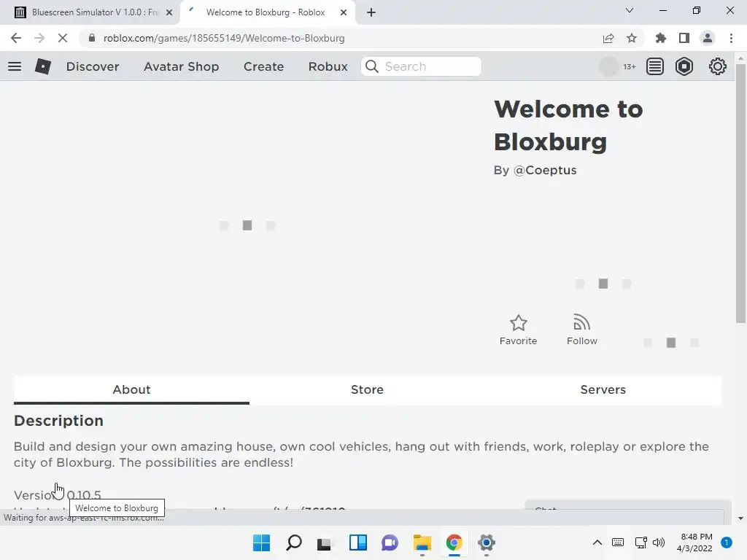This screenshot has height=560, width=747.
Task: Stop loading the page with the X icon
Action: coord(63,38)
